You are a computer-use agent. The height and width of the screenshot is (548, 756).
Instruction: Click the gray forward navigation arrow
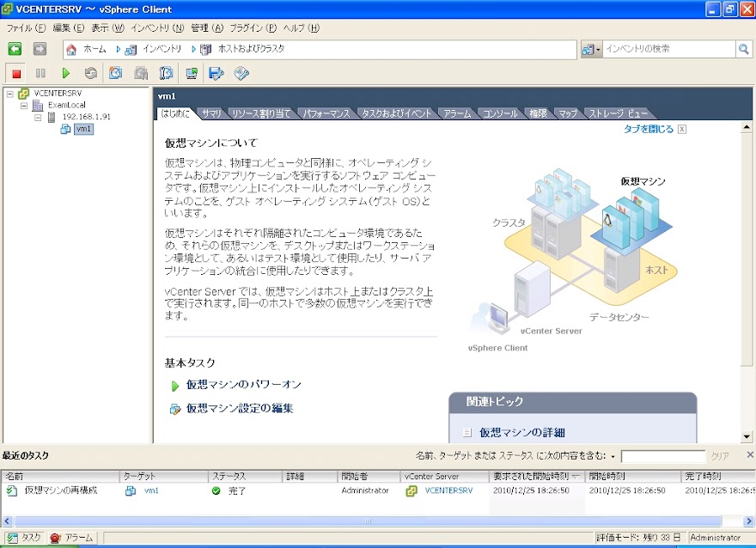click(40, 49)
